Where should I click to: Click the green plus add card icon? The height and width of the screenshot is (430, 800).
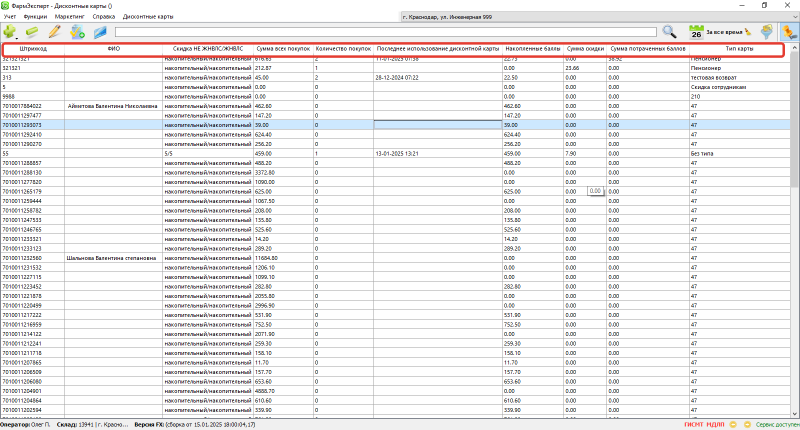tap(9, 33)
